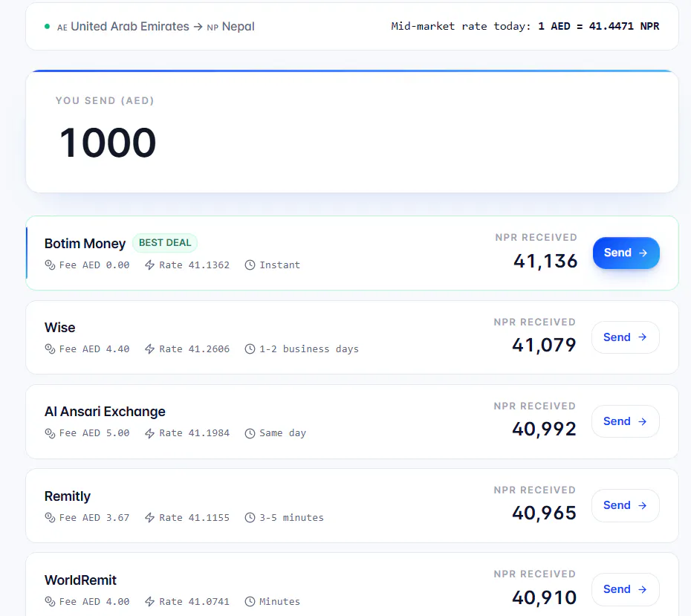
Task: Click the Rate 41.1362 text
Action: tap(195, 265)
